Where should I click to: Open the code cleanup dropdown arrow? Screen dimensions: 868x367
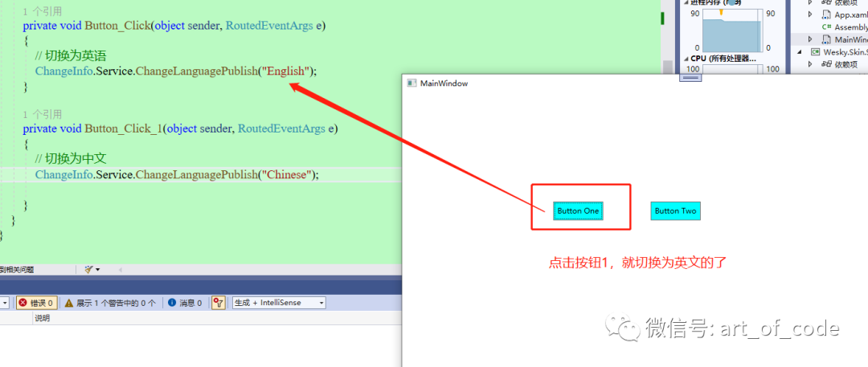(x=98, y=270)
